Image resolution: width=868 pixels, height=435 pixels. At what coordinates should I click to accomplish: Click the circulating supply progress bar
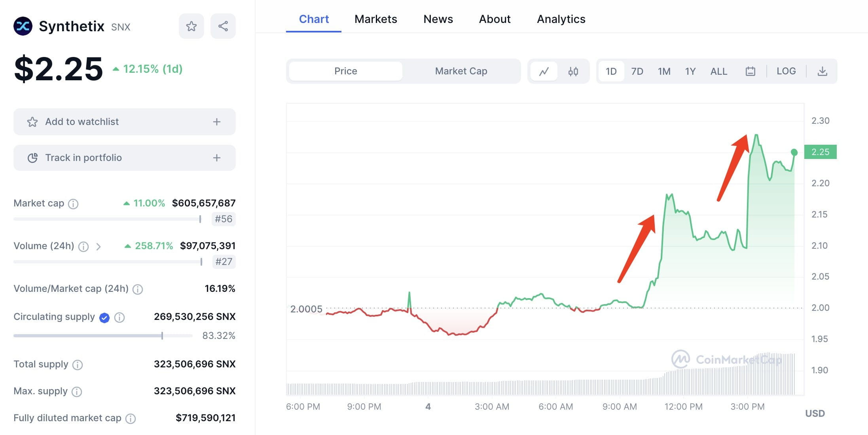click(x=99, y=335)
